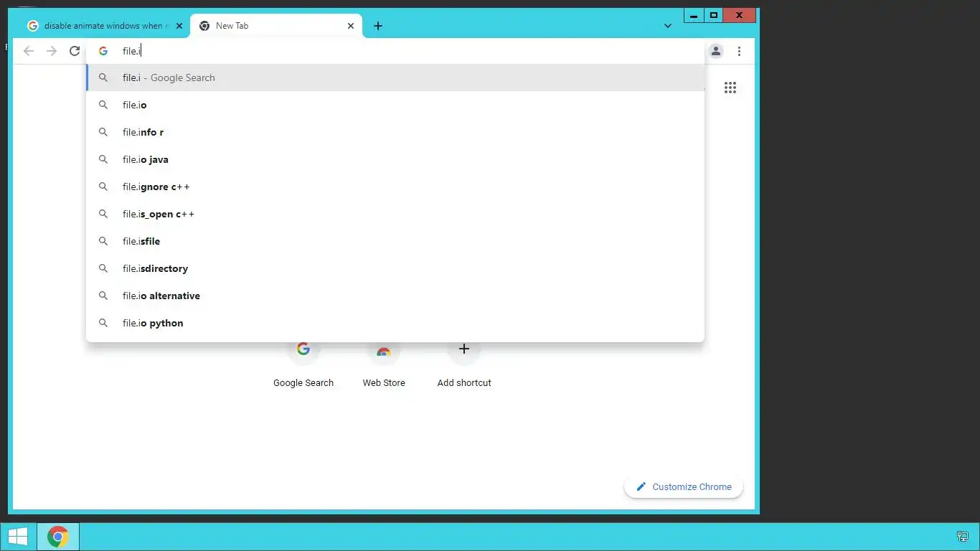
Task: Click the Google icon in address bar
Action: point(103,51)
